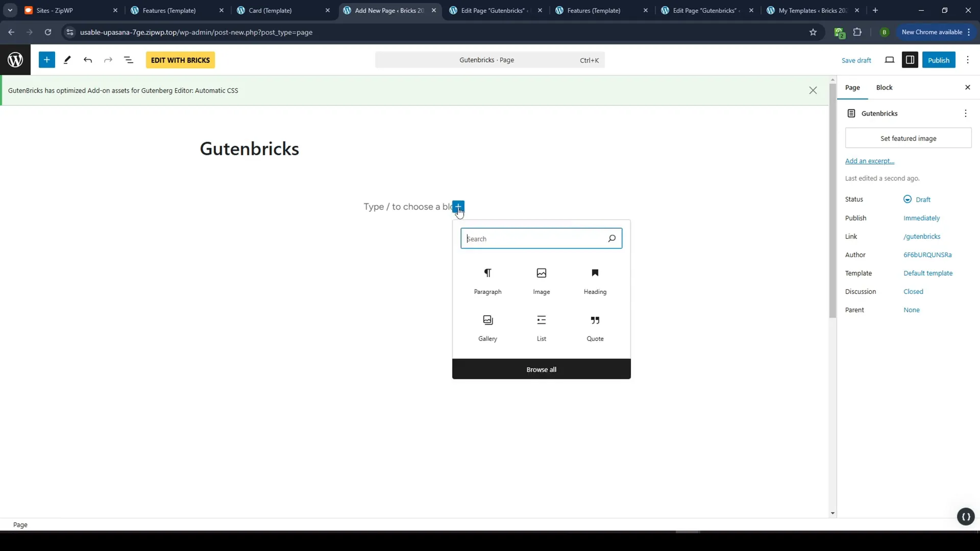The width and height of the screenshot is (980, 551).
Task: Click Edit With Bricks button
Action: (x=180, y=60)
